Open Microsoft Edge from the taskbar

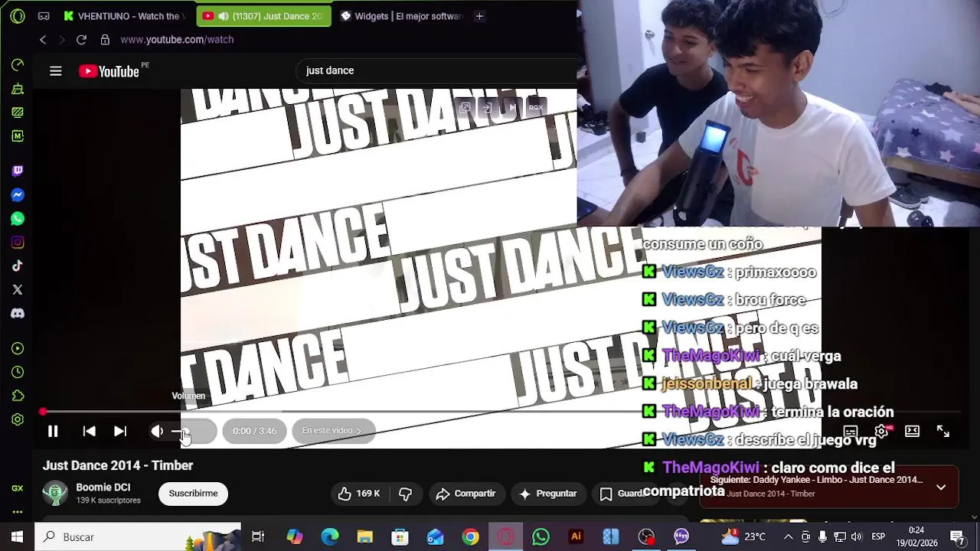point(330,537)
